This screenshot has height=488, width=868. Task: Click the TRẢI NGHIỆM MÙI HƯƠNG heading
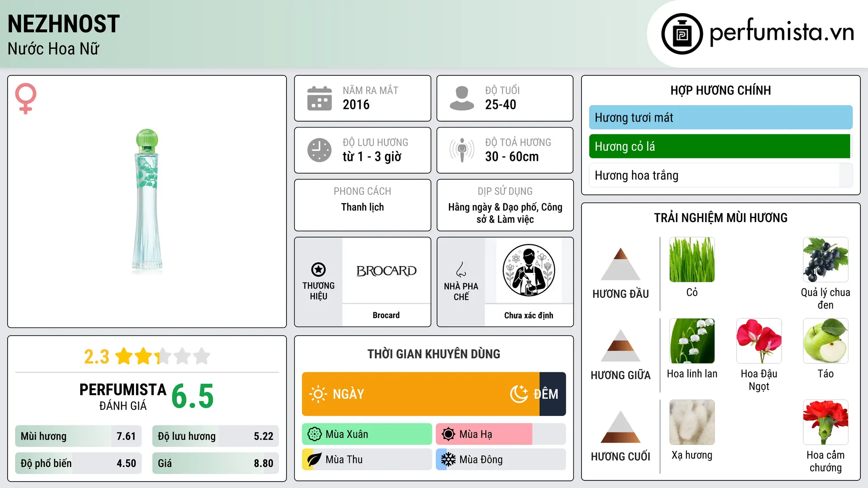pyautogui.click(x=721, y=218)
